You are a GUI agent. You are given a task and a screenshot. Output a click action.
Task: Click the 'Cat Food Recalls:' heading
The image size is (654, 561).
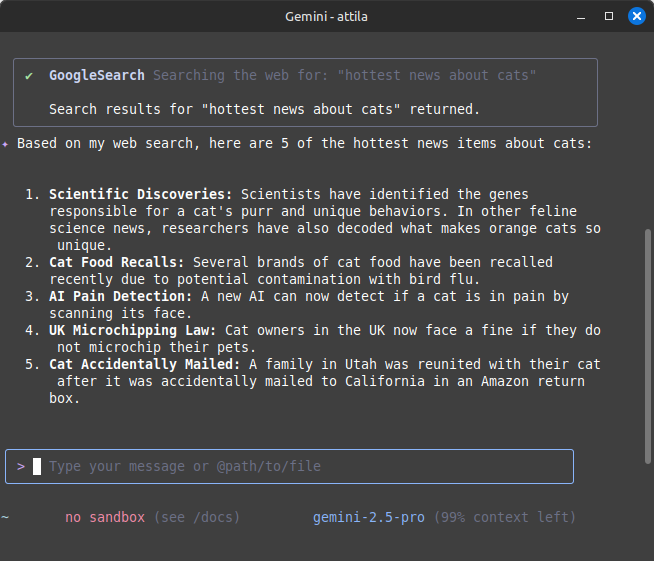pos(117,262)
